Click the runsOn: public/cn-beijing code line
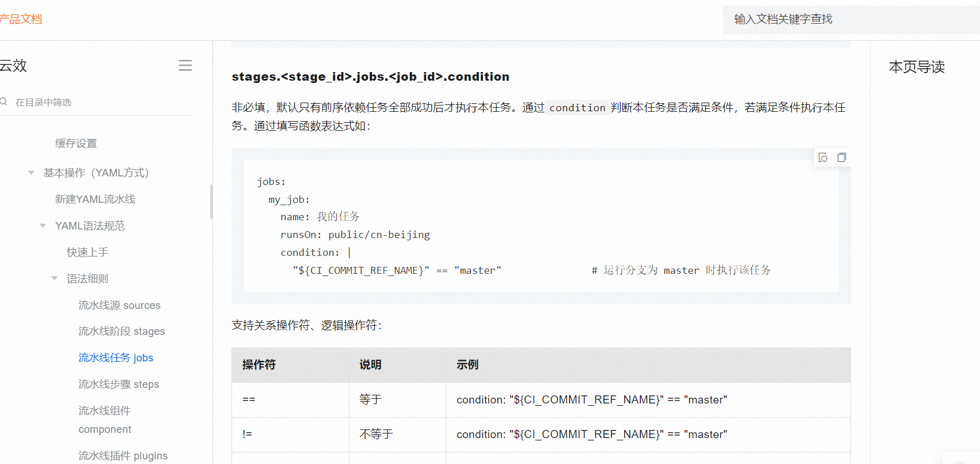 click(x=355, y=235)
